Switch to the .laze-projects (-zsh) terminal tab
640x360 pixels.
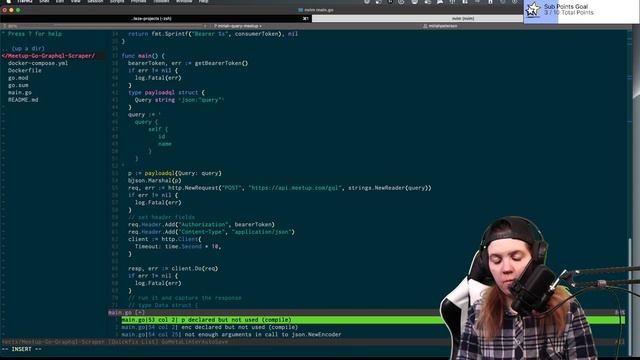point(151,18)
